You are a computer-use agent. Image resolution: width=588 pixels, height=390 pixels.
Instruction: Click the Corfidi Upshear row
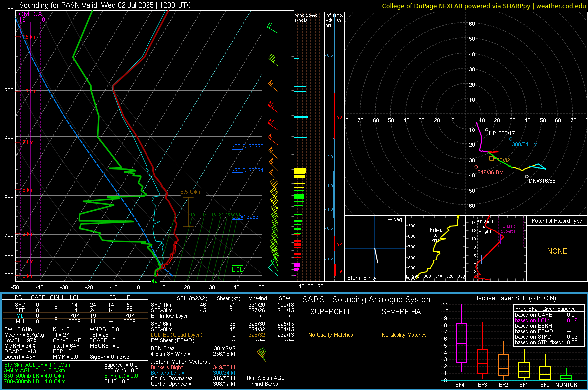pos(193,384)
